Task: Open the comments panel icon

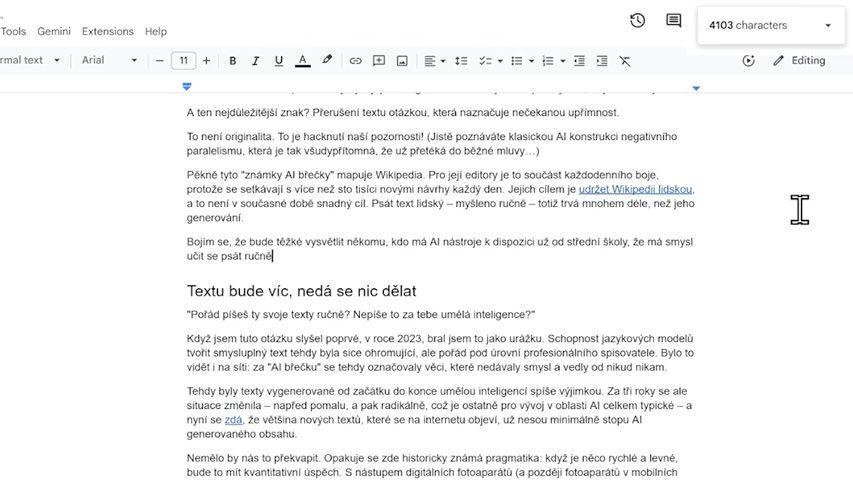Action: point(673,21)
